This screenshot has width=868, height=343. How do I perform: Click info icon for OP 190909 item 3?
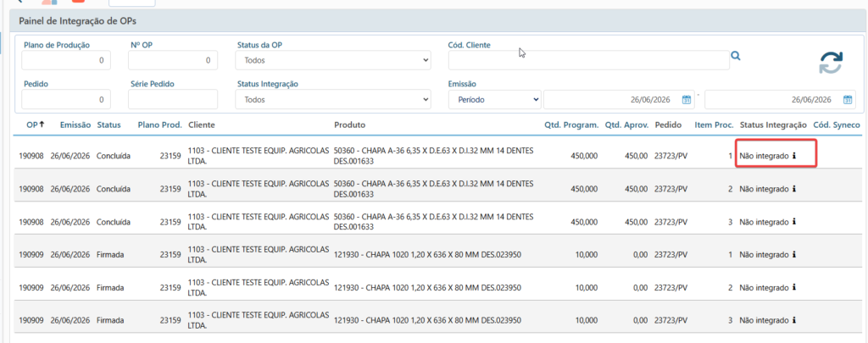coord(794,320)
